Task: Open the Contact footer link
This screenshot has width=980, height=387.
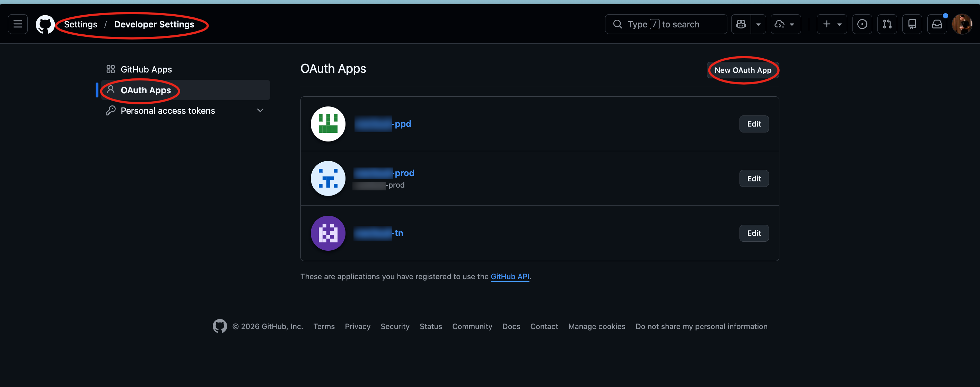Action: [x=544, y=327]
